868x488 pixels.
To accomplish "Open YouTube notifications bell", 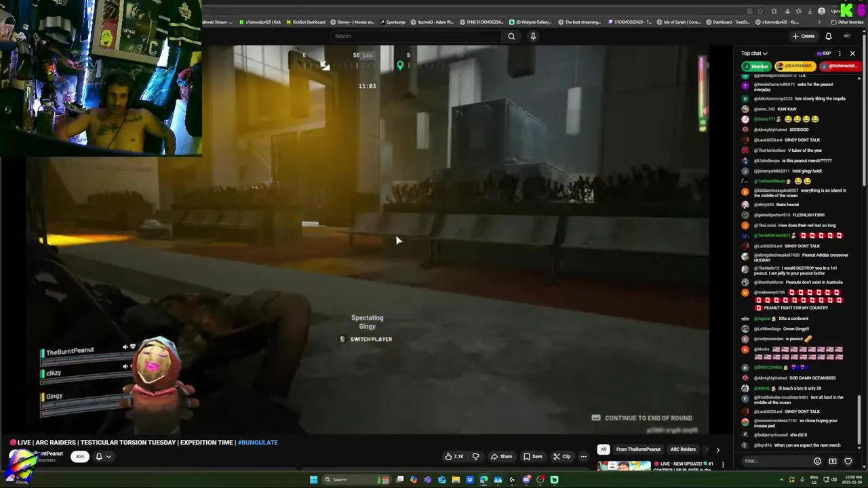I will point(829,36).
